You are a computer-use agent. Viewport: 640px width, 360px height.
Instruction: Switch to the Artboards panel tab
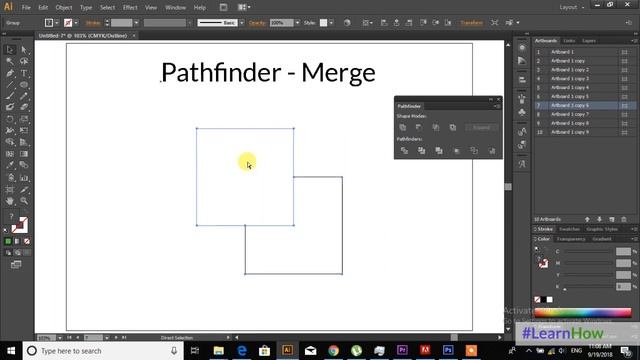546,41
